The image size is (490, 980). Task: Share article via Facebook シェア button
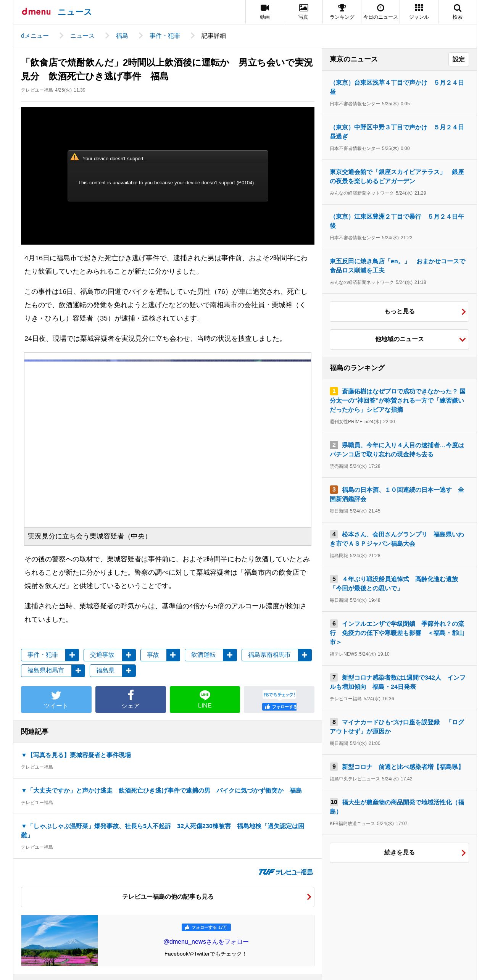pos(131,699)
